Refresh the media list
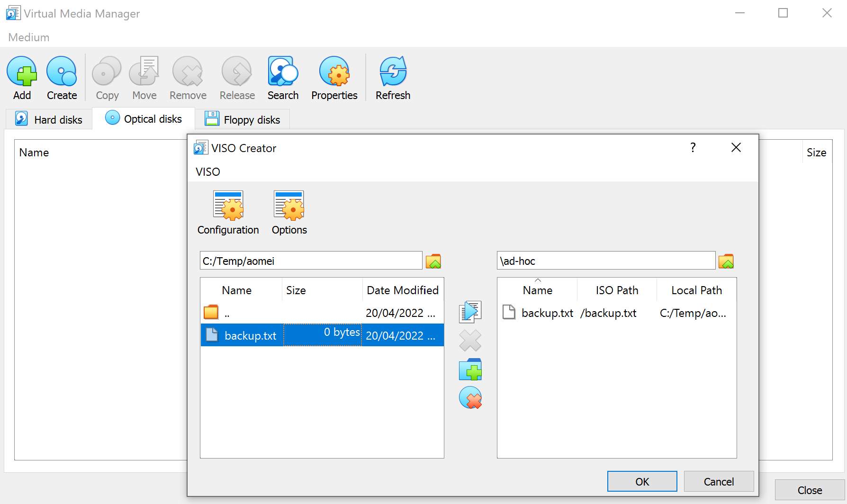The image size is (847, 504). (393, 71)
